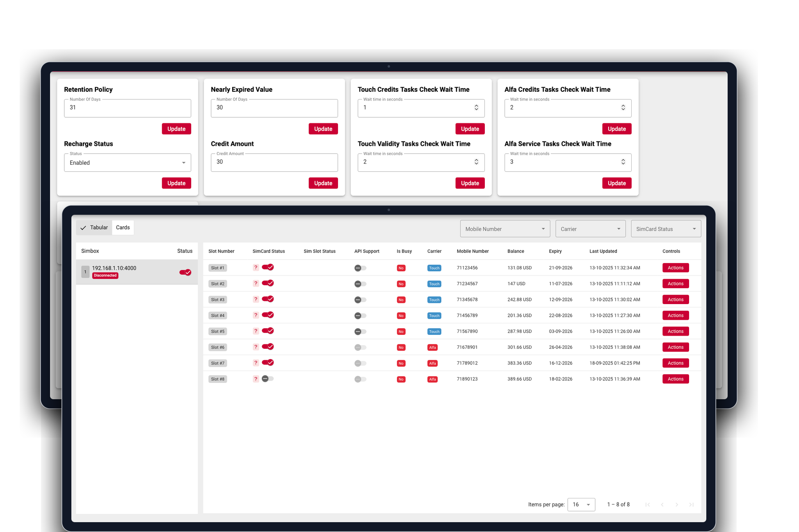Open the Items per page dropdown
The width and height of the screenshot is (799, 532).
click(581, 505)
